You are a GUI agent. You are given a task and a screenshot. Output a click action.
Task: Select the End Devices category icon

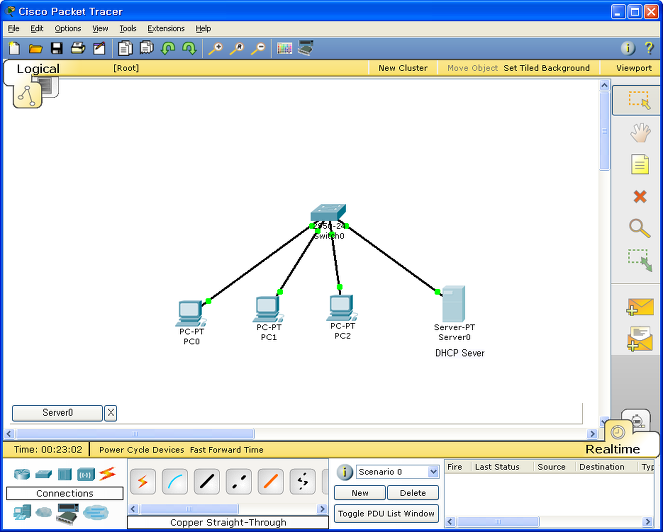coord(22,513)
